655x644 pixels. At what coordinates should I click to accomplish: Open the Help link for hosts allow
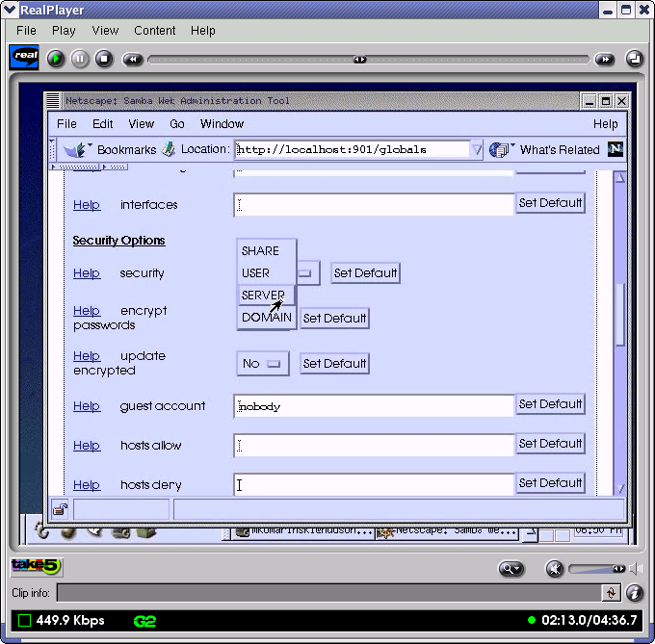[87, 446]
